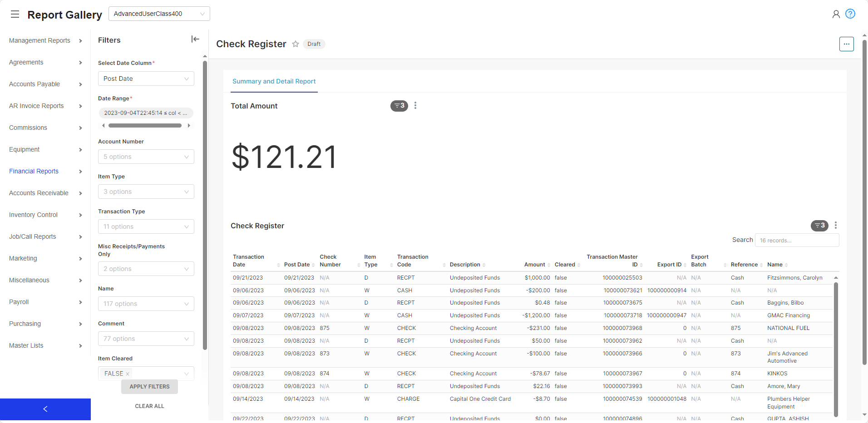Image resolution: width=868 pixels, height=423 pixels.
Task: Click the Filters panel vertical scrollbar
Action: click(205, 205)
